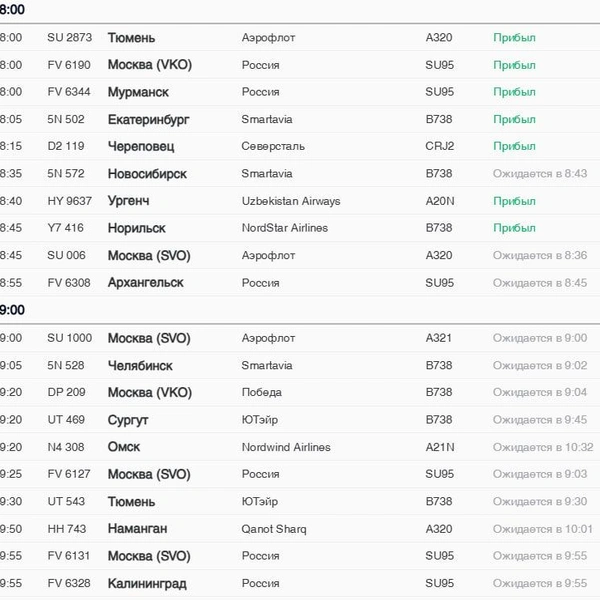Click the status 'Ожидается в 10:01' for Наманган
This screenshot has width=600, height=600.
point(543,529)
